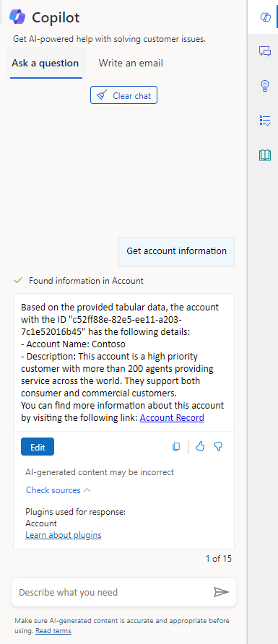
Task: Open the lightbulb smart assist sidebar icon
Action: pos(265,86)
